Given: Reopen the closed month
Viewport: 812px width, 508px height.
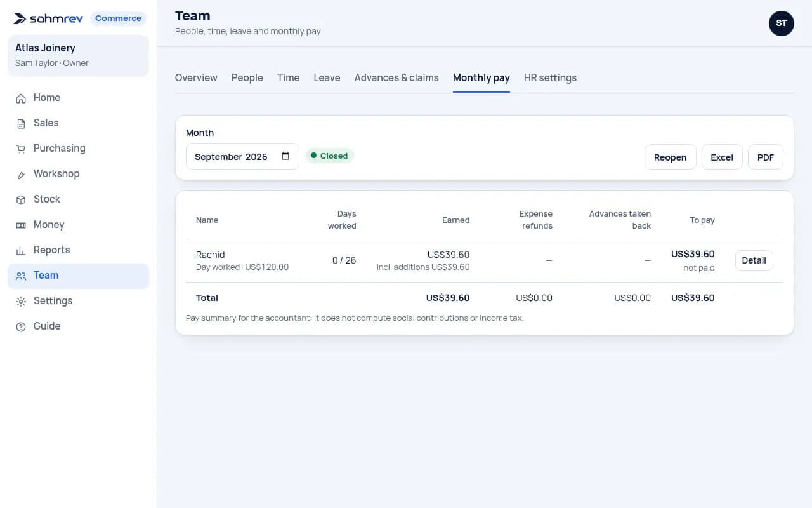Looking at the screenshot, I should tap(671, 157).
